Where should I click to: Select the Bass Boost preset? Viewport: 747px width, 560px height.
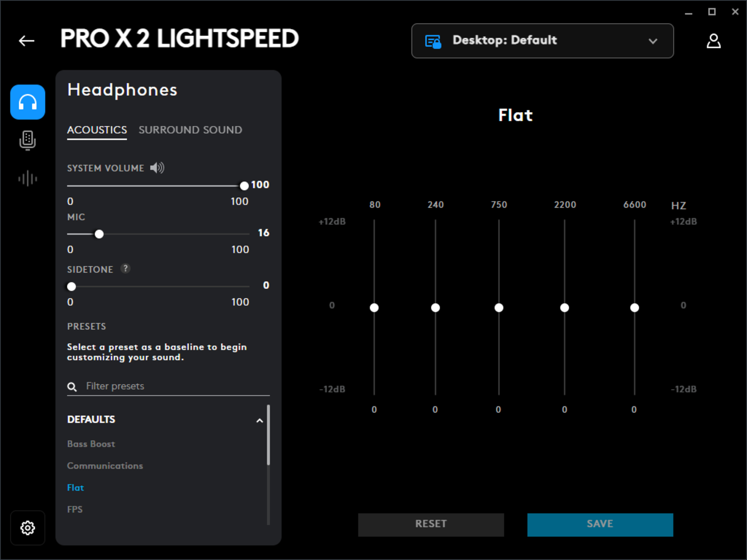point(91,444)
